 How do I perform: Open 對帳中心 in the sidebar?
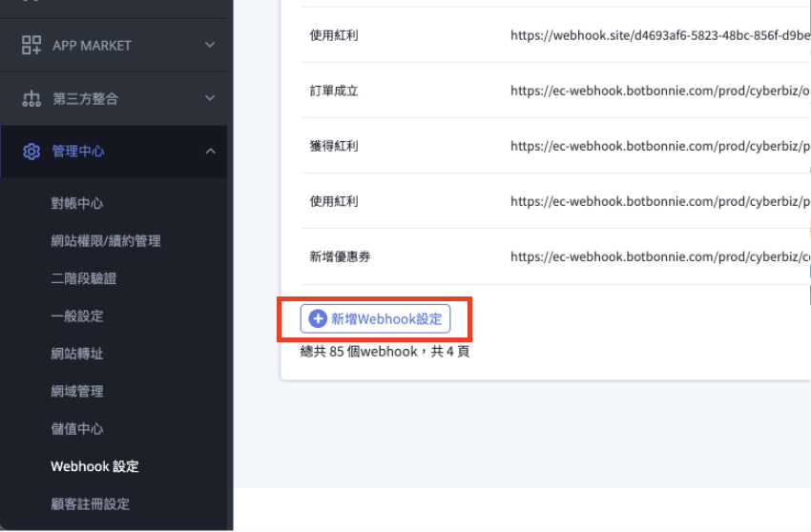[x=77, y=203]
